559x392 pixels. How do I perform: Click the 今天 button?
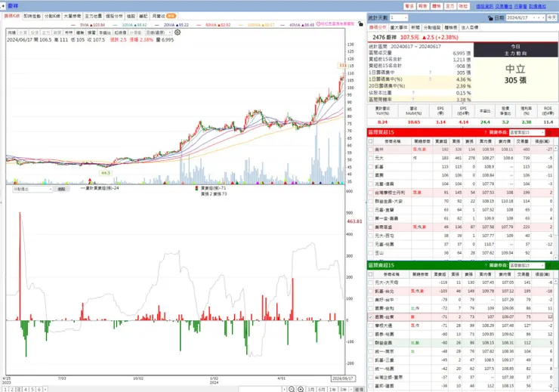coord(552,18)
